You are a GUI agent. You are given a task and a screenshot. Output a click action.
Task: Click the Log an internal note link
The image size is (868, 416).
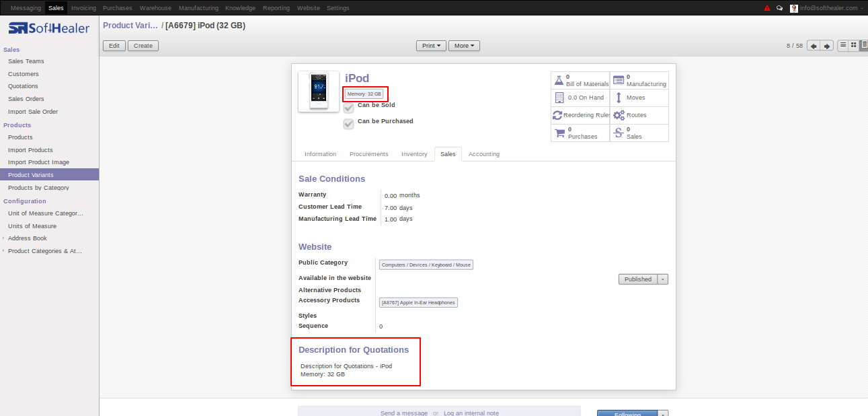[471, 413]
